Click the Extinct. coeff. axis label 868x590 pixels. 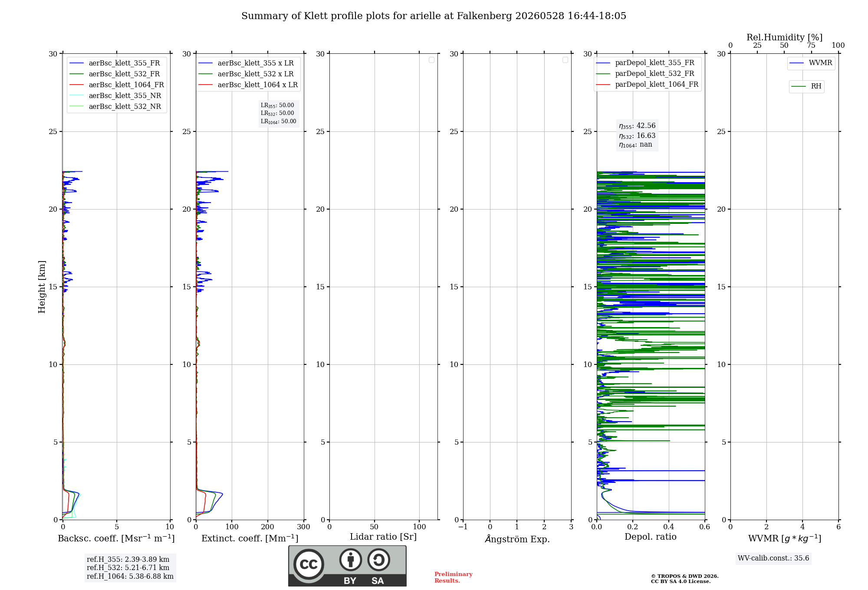(250, 538)
